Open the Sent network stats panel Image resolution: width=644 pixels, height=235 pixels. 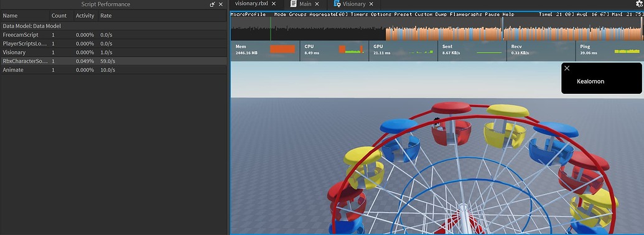pos(472,51)
